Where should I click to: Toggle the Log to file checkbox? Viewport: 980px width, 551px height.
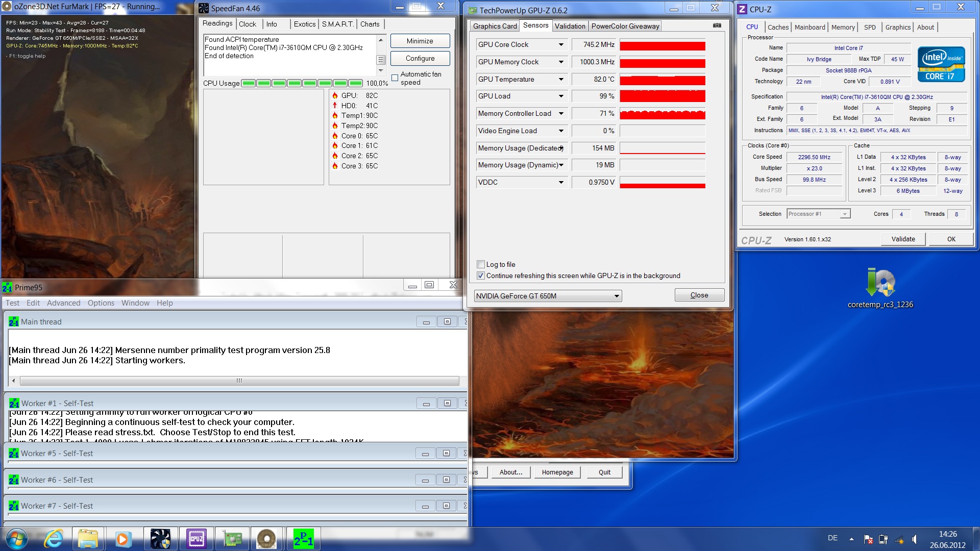(481, 264)
